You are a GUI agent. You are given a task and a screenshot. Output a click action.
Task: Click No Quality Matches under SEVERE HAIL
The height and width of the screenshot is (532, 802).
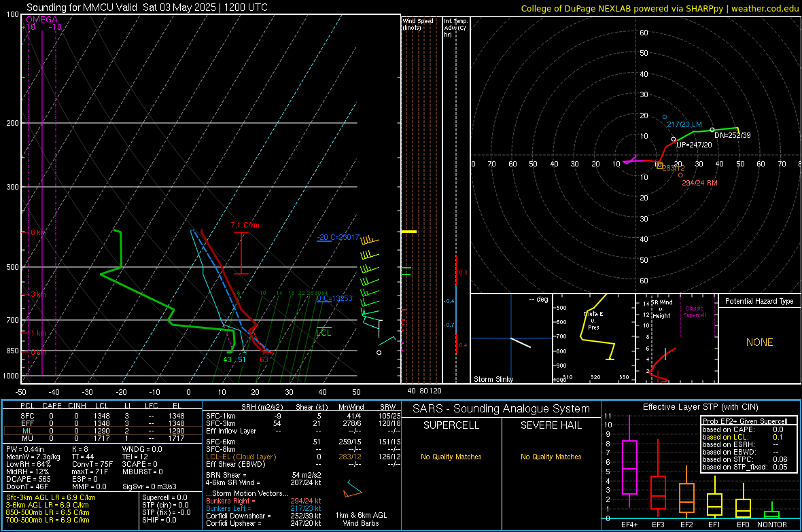tap(551, 457)
